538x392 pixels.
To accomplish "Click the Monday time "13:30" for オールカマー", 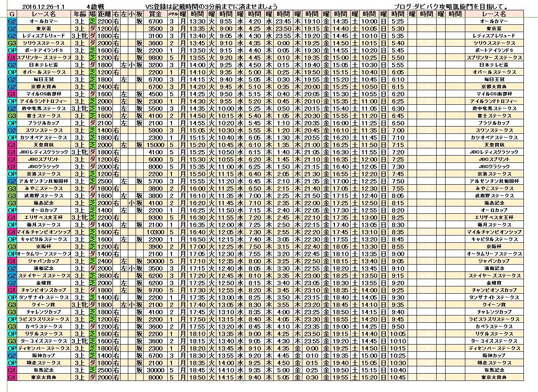I will pyautogui.click(x=198, y=21).
